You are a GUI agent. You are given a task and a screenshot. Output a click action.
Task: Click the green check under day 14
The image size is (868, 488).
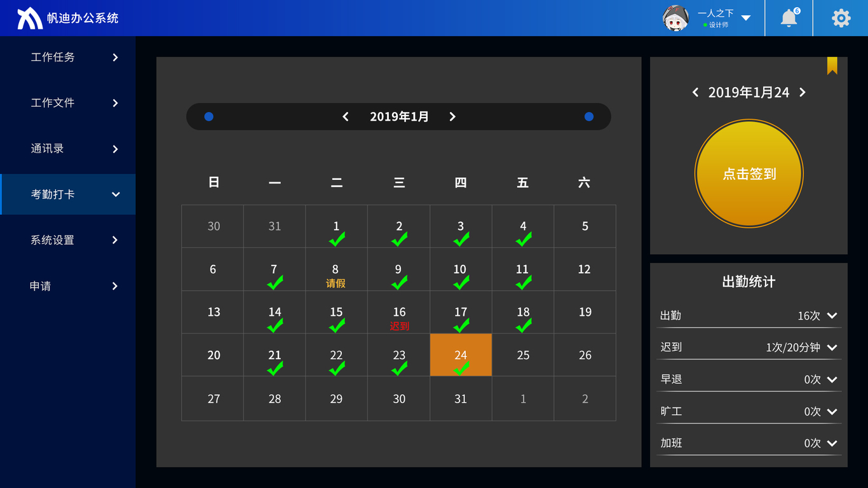[x=275, y=325]
